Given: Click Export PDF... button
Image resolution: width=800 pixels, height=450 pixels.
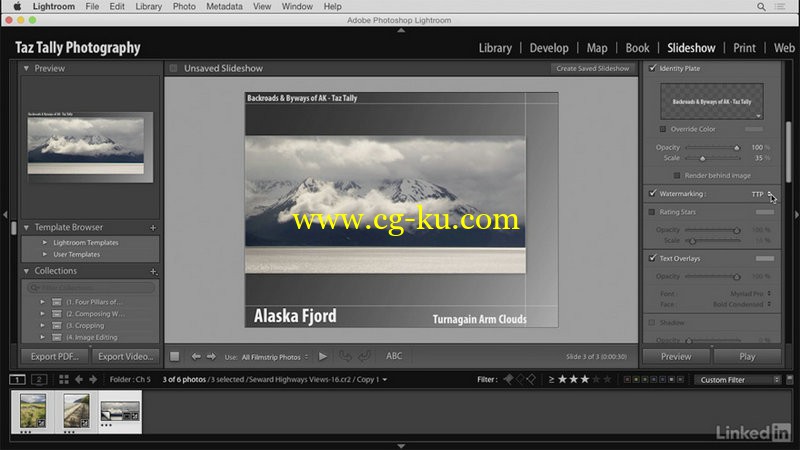Looking at the screenshot, I should click(x=55, y=357).
